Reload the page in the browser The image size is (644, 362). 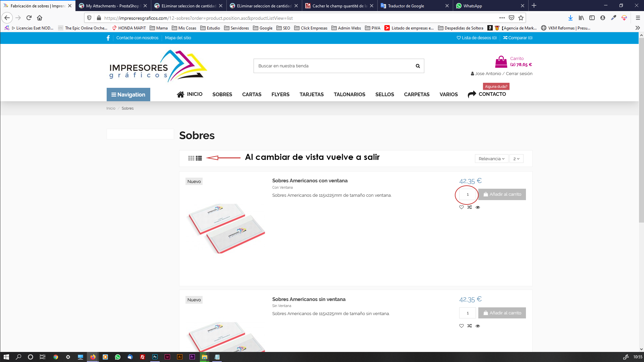29,18
